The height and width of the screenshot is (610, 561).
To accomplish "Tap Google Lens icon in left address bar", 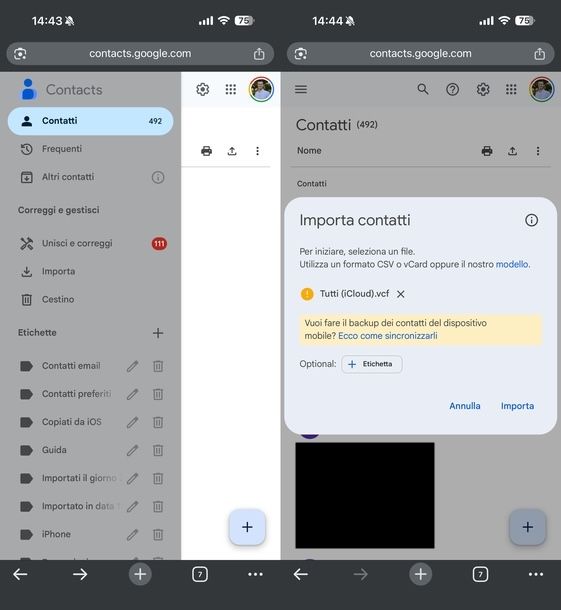I will point(20,54).
